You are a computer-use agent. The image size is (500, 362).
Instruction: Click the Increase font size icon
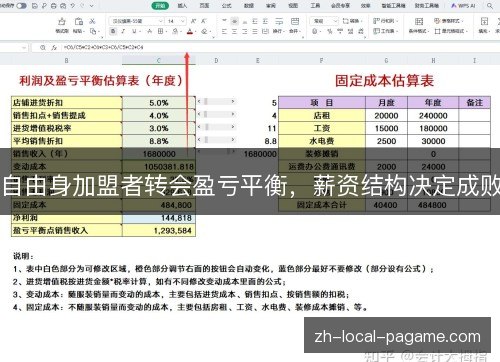coord(193,21)
